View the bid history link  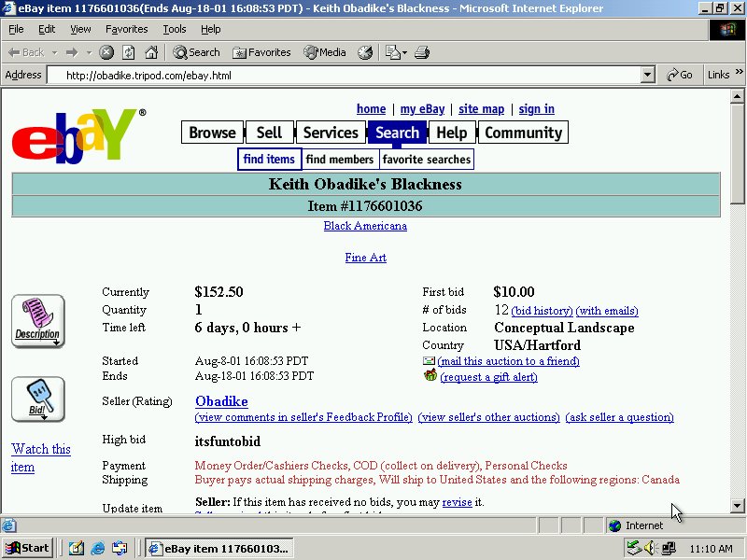point(542,311)
